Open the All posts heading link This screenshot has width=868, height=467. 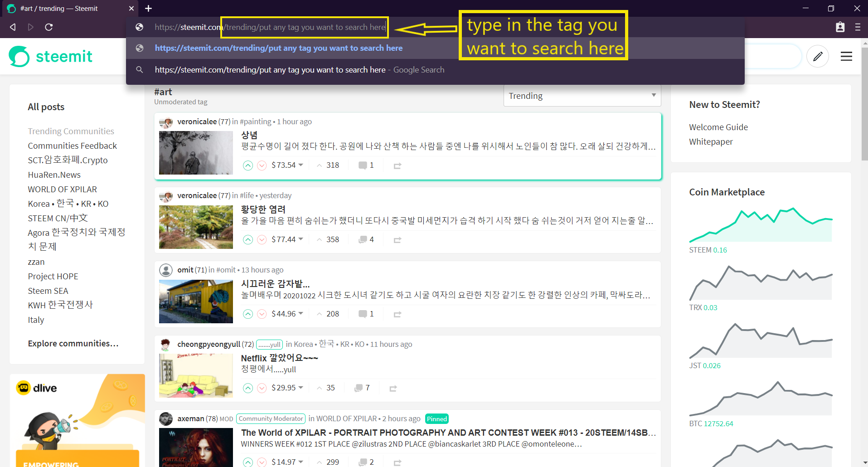point(46,107)
